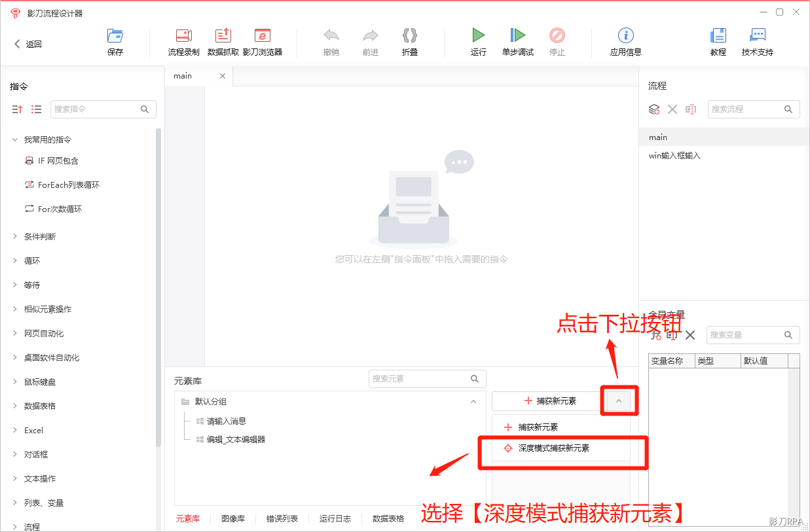Click the 指令 panel vertical scrollbar
Screen dimensions: 810x532
point(158,288)
